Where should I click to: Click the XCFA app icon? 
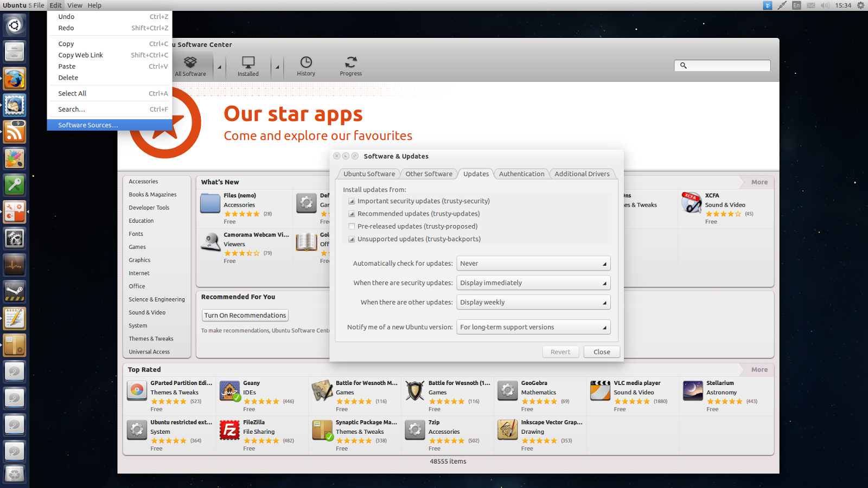click(691, 203)
